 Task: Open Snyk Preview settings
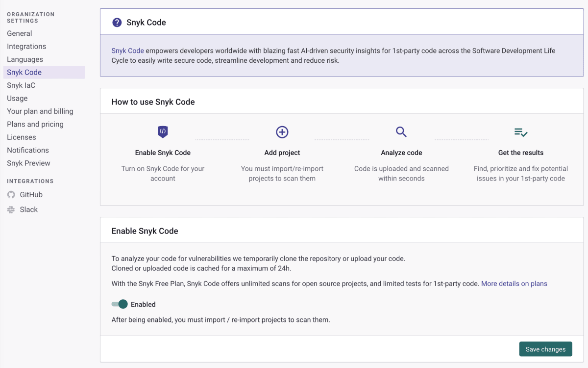[28, 163]
